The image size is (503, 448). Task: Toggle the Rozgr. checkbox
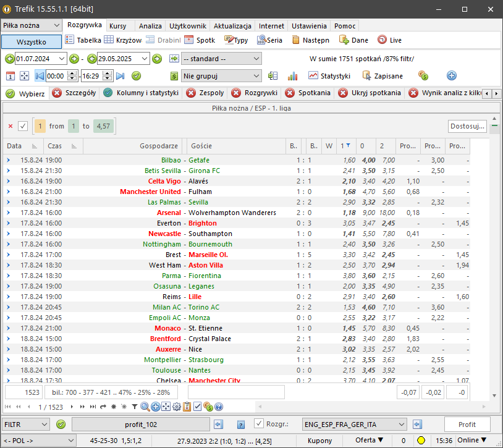(260, 424)
